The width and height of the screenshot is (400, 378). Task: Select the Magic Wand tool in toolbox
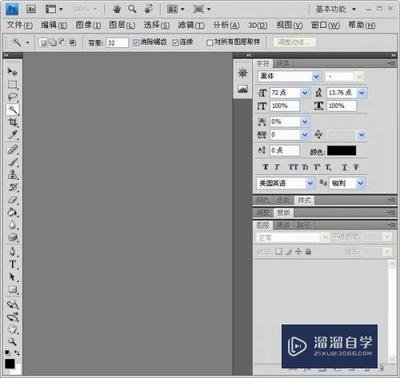[x=12, y=109]
